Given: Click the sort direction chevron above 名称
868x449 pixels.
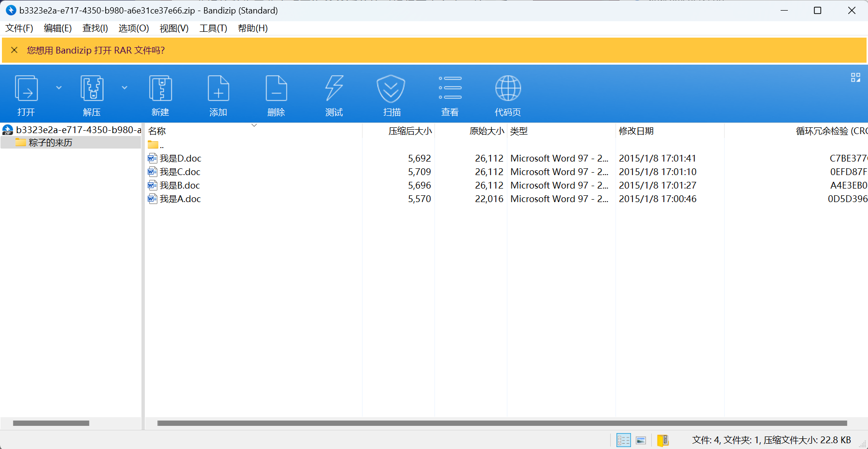Looking at the screenshot, I should [254, 125].
